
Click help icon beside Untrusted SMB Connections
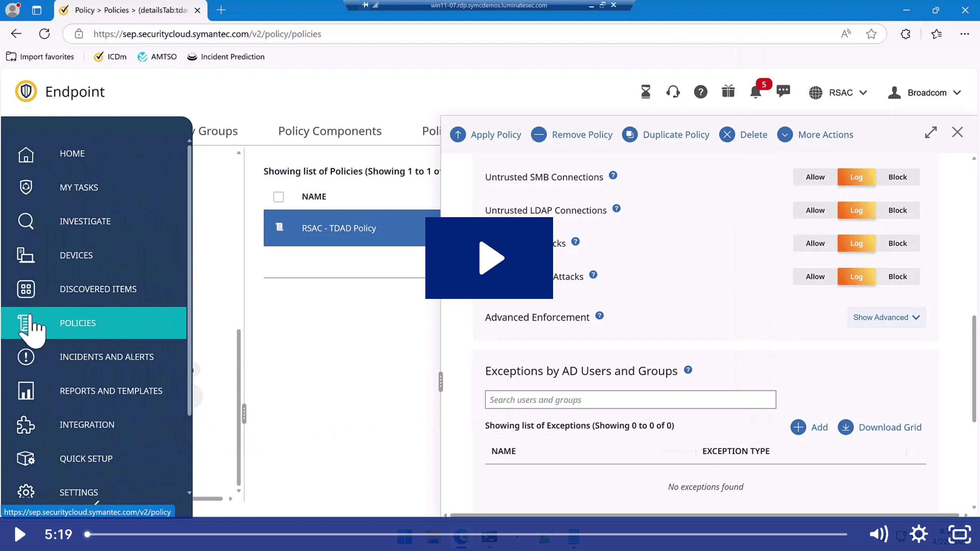tap(613, 175)
